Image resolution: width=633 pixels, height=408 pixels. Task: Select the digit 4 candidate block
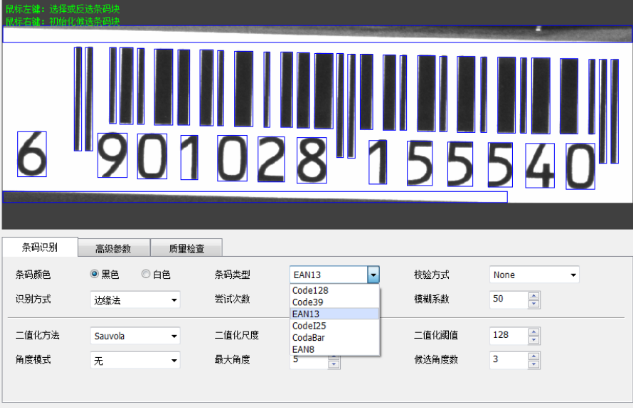click(x=540, y=165)
